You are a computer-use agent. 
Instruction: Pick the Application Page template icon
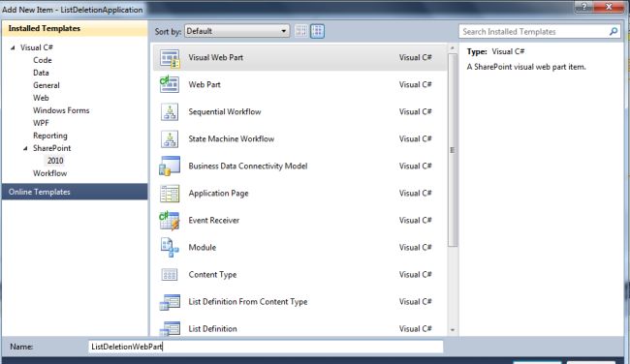(x=170, y=194)
